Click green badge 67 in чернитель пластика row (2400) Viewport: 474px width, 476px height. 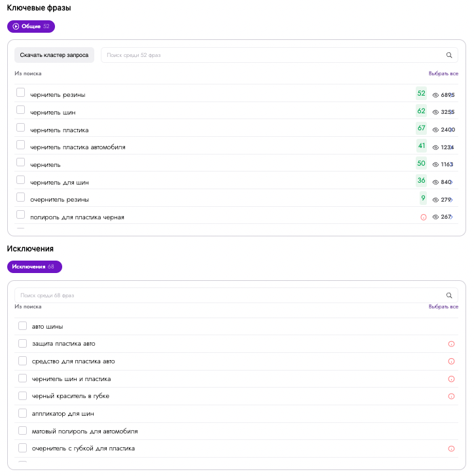pos(421,128)
